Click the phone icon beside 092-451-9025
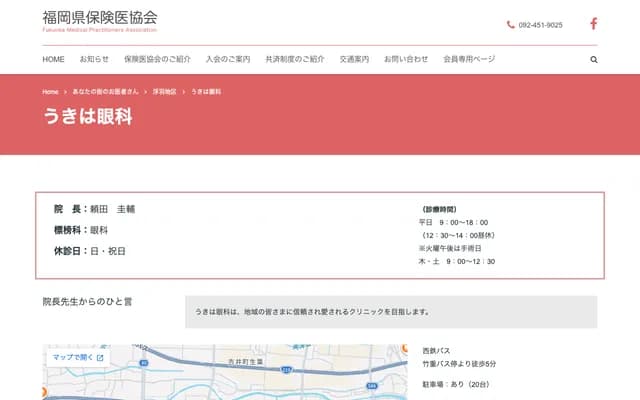Viewport: 640px width, 400px height. (x=511, y=25)
